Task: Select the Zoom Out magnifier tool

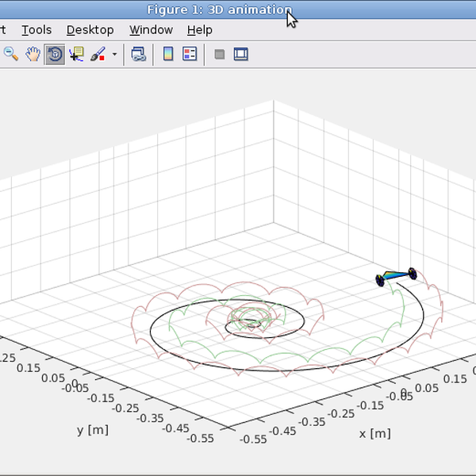Action: click(x=11, y=55)
